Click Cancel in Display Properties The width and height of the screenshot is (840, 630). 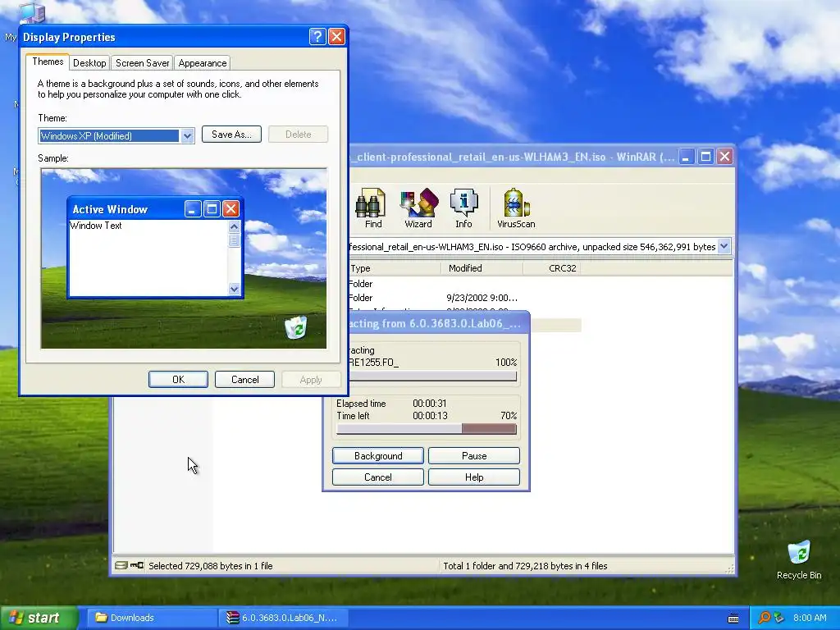244,379
